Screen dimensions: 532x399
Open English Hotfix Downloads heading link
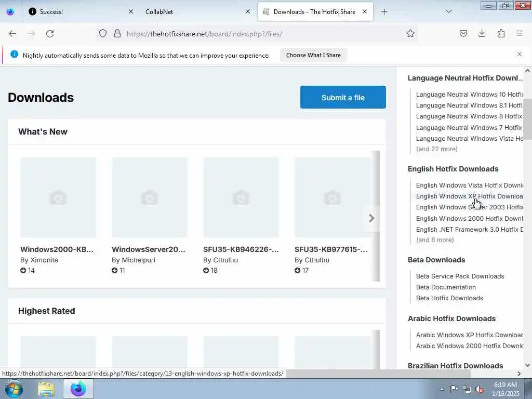(453, 169)
